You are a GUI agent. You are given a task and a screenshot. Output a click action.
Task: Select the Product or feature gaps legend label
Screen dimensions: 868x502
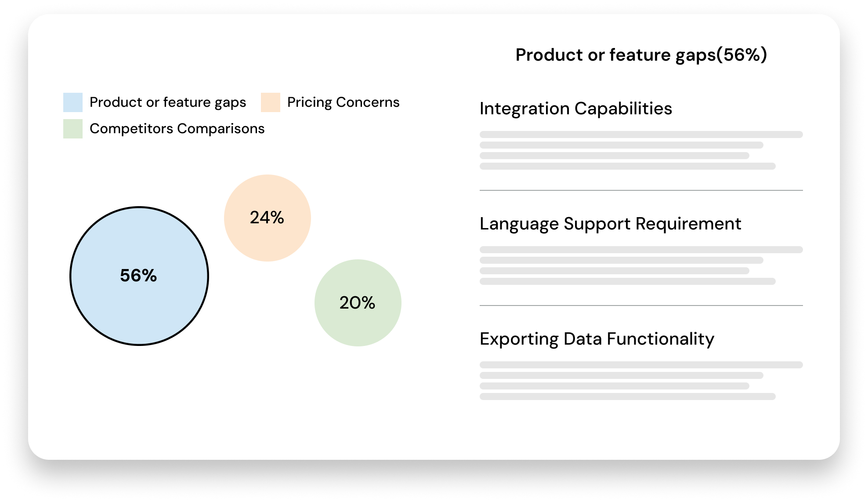168,102
